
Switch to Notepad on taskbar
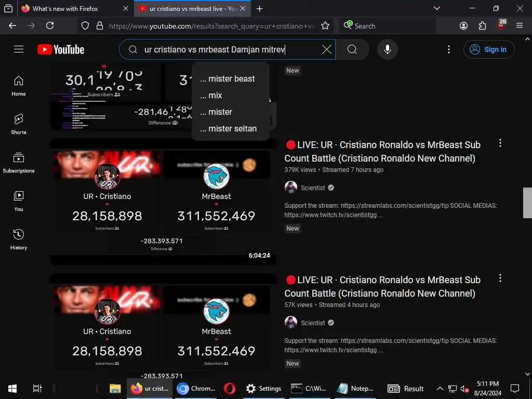(355, 389)
